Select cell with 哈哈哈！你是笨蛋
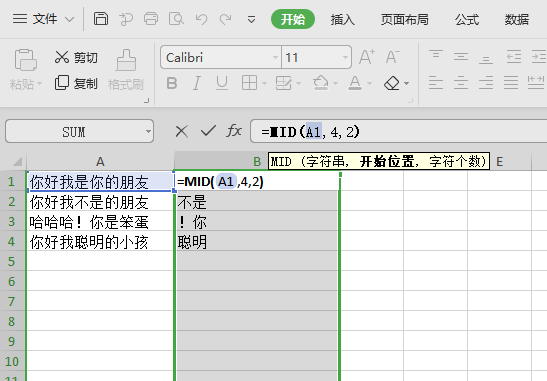 (100, 222)
